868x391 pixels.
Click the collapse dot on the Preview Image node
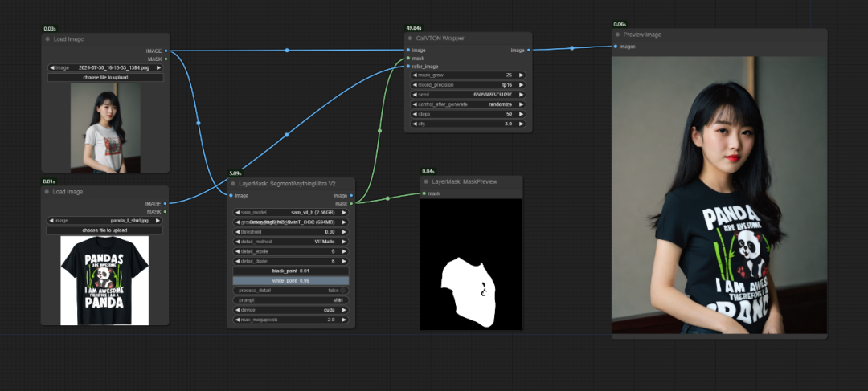tap(617, 35)
